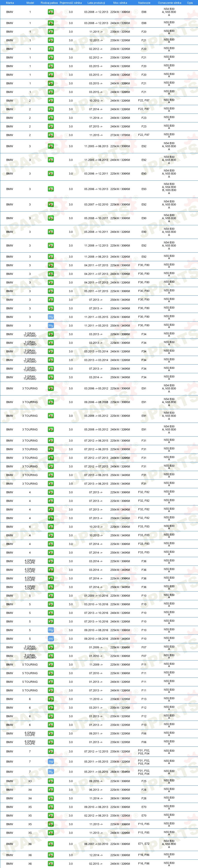Click petrol icon for BMW 1 E88 225kW row
198x868 pixels.
[51, 12]
